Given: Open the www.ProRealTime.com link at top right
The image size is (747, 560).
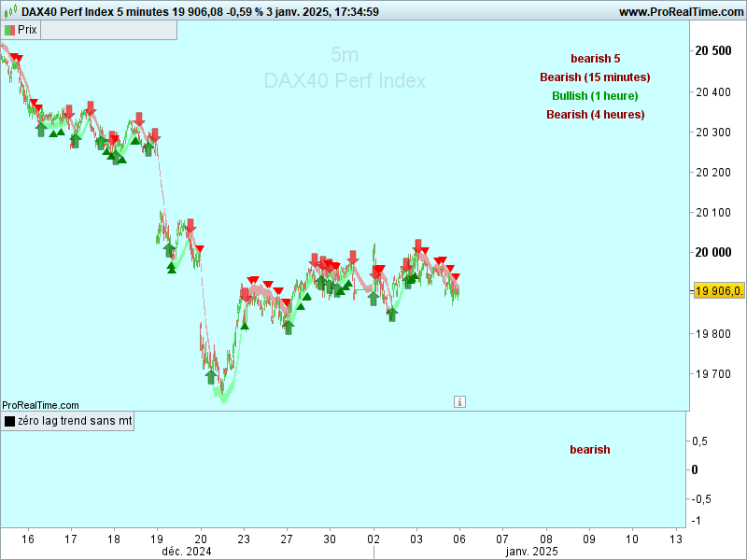Looking at the screenshot, I should pos(682,12).
